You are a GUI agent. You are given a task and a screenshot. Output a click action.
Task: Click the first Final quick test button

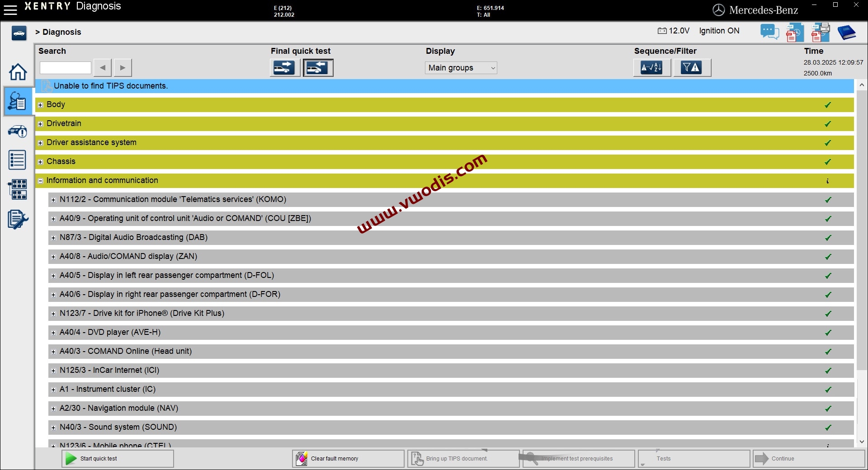285,68
